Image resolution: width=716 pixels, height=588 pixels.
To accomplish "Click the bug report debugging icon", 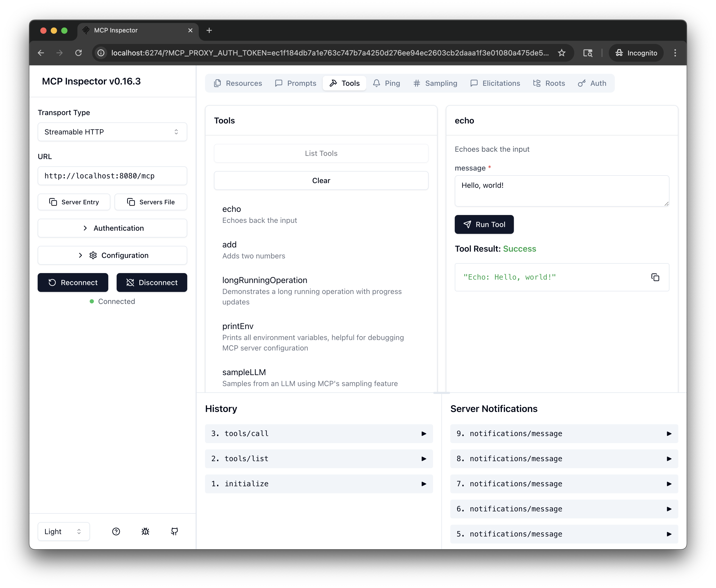I will (x=145, y=532).
